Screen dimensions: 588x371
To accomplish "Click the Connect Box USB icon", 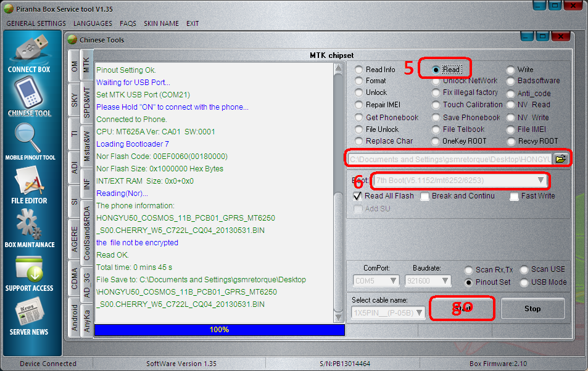I will [29, 49].
